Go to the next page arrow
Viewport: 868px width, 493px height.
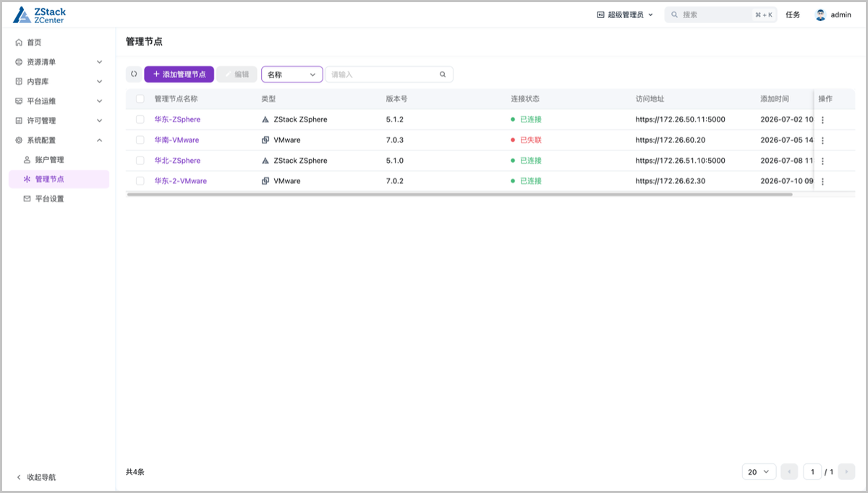847,472
